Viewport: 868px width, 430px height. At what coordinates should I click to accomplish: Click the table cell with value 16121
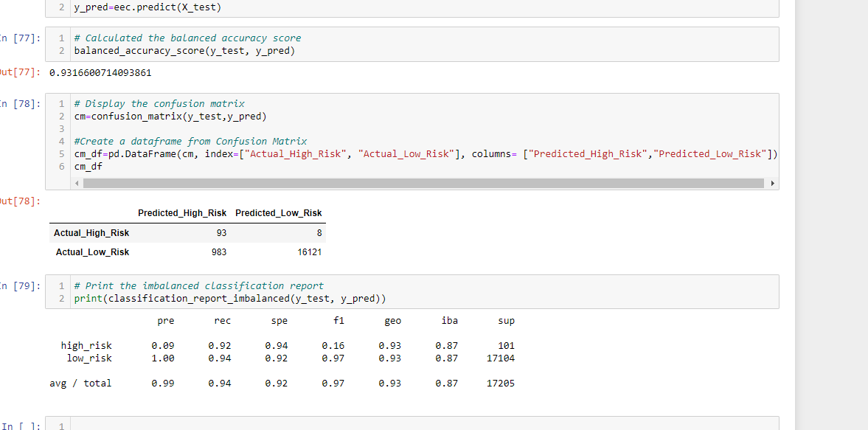tap(310, 252)
